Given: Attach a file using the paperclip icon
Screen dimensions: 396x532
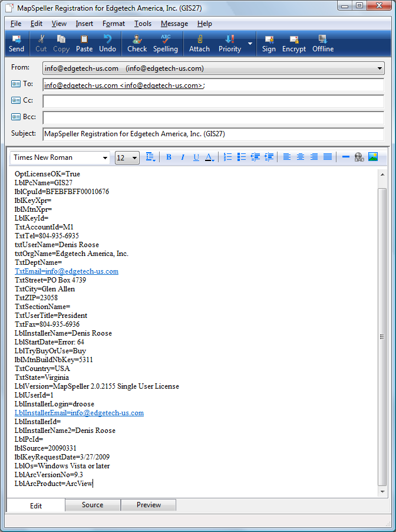Looking at the screenshot, I should pyautogui.click(x=199, y=44).
